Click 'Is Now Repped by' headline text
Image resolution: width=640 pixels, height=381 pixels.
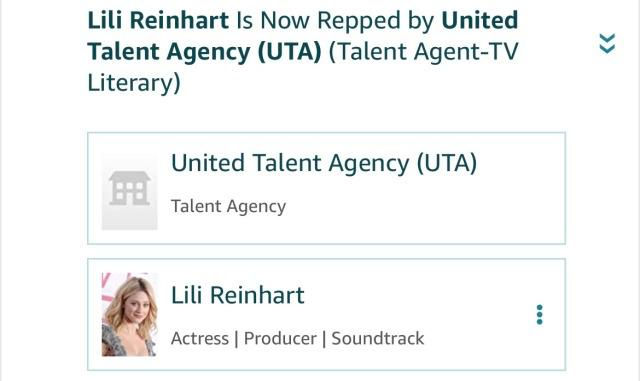pyautogui.click(x=335, y=20)
